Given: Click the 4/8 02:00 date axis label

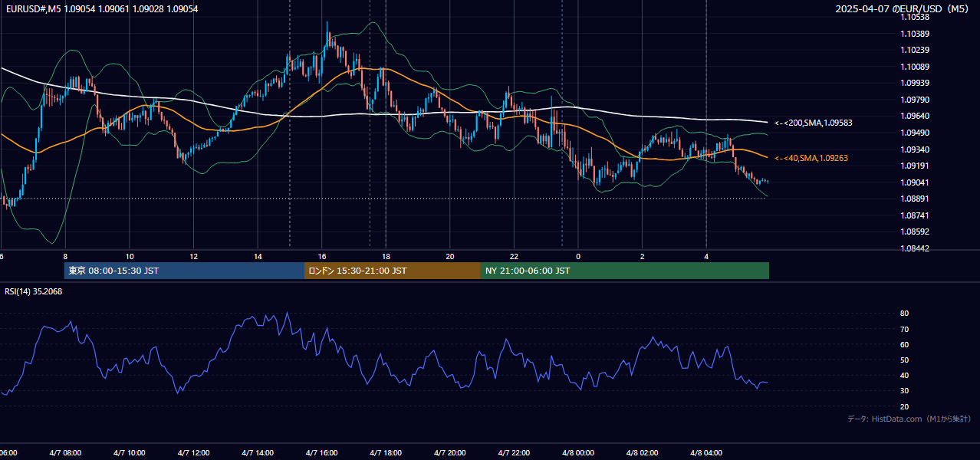Looking at the screenshot, I should [x=642, y=453].
